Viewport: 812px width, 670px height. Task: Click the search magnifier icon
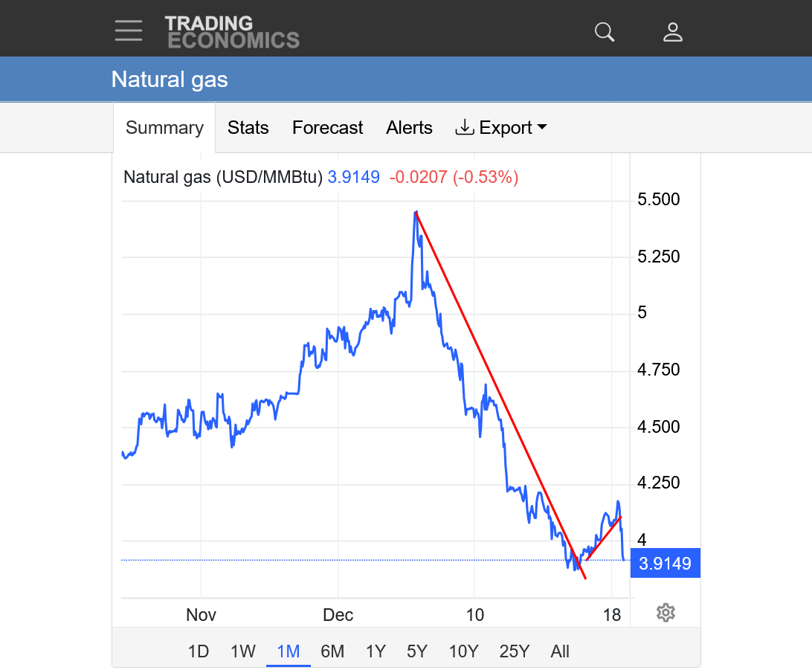coord(605,32)
